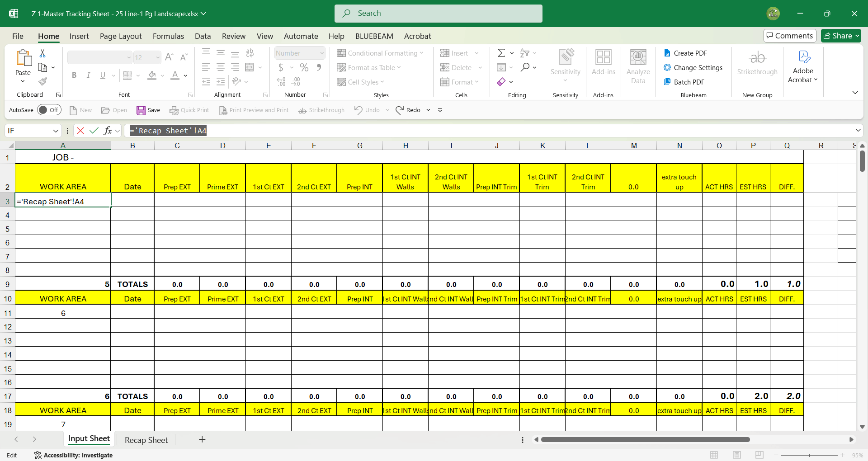868x461 pixels.
Task: Click the Insert Function fx icon
Action: [x=108, y=131]
